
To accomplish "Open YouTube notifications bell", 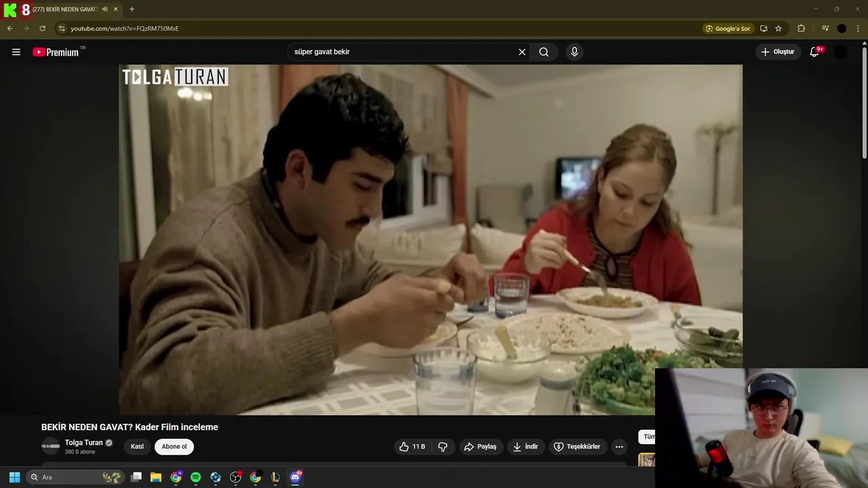I will coord(815,52).
